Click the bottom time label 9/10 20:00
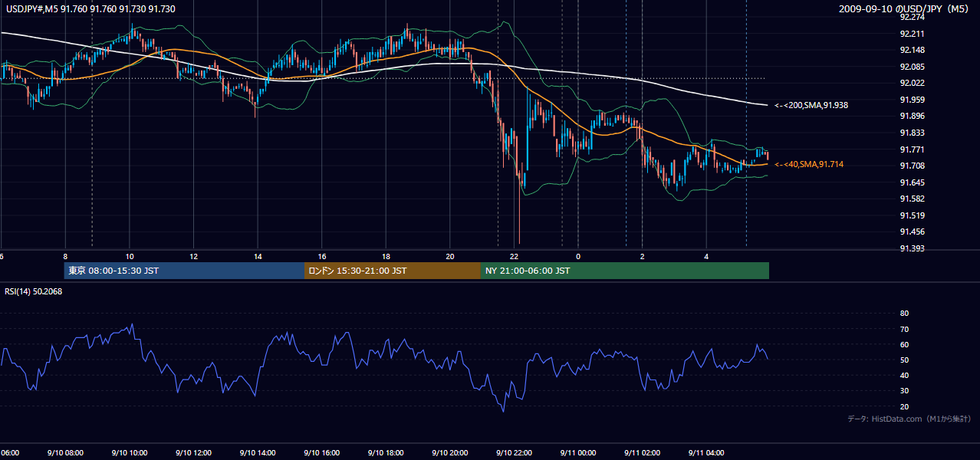 (449, 453)
